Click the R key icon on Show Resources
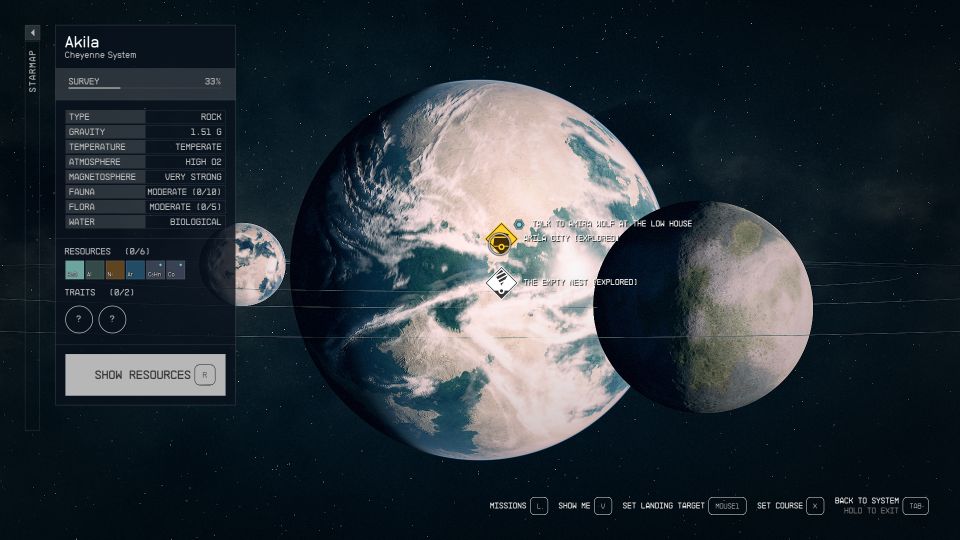This screenshot has width=960, height=540. [205, 375]
